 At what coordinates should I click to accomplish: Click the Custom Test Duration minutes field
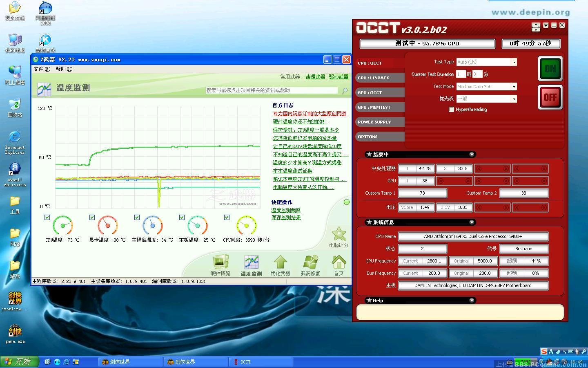point(477,74)
